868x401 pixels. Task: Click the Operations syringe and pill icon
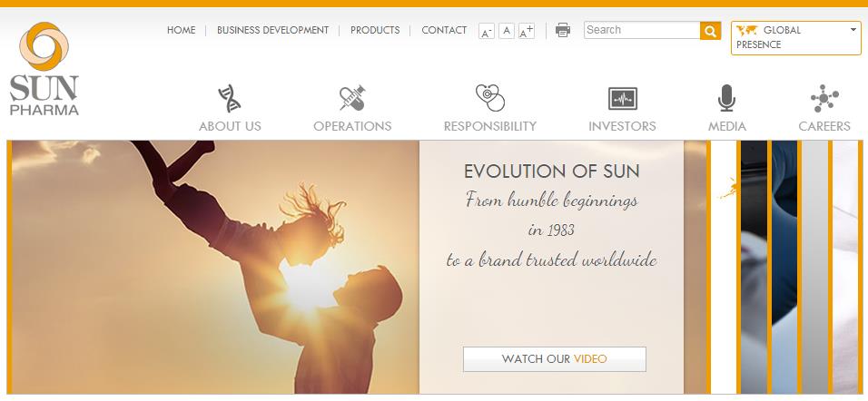pyautogui.click(x=352, y=99)
